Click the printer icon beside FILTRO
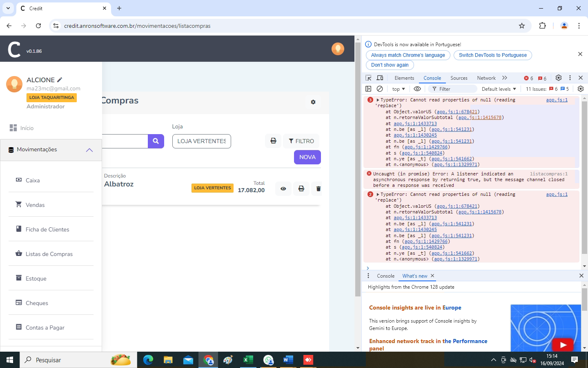This screenshot has width=588, height=368. pos(273,141)
